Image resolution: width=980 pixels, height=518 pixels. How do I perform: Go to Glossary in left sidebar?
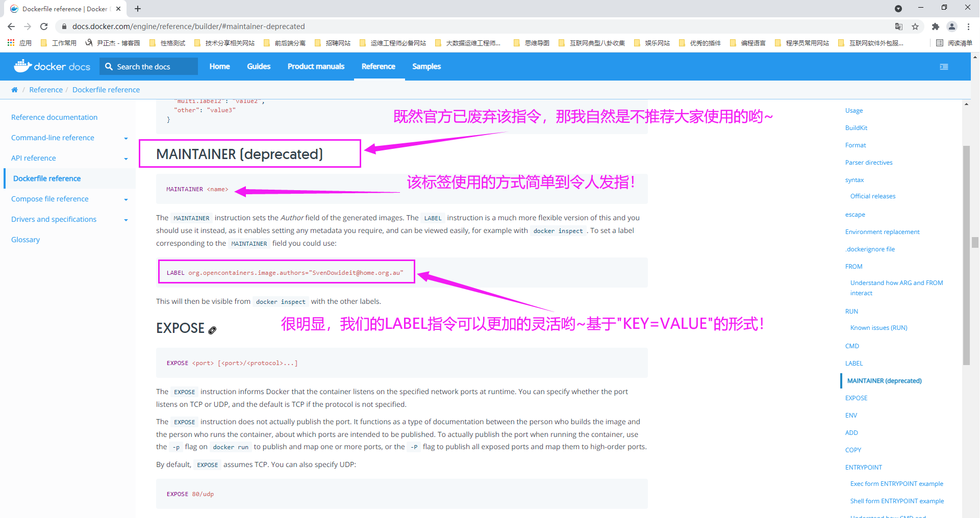coord(26,240)
